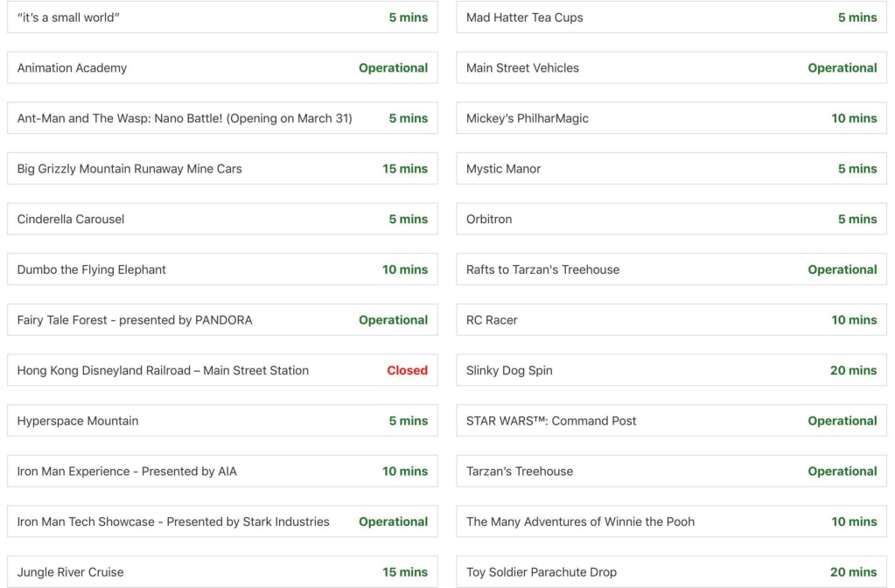The width and height of the screenshot is (895, 588).
Task: Click Mickey's PhilharMagic attraction
Action: coord(671,118)
